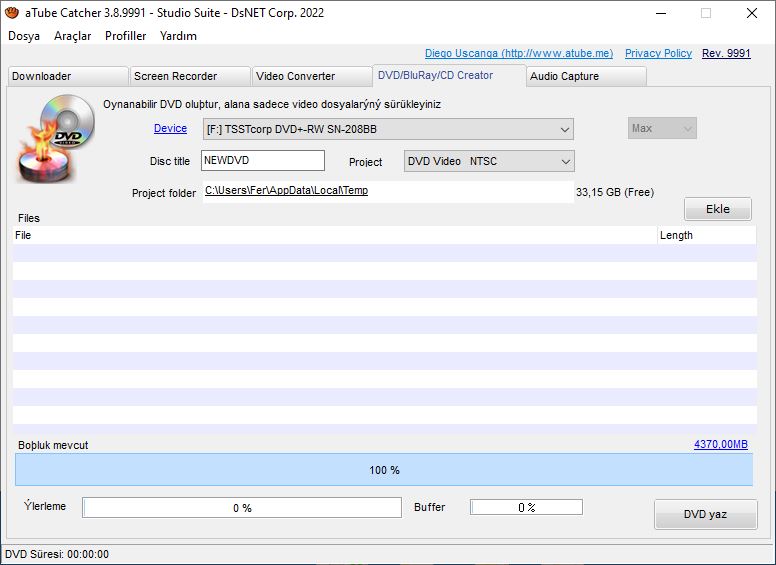This screenshot has height=565, width=776.
Task: Click the Ekle button
Action: (718, 209)
